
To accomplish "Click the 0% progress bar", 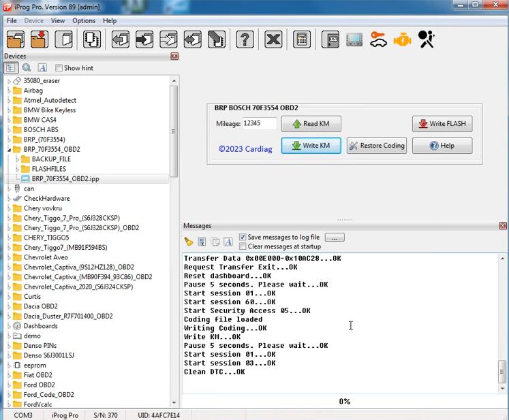I will point(344,402).
